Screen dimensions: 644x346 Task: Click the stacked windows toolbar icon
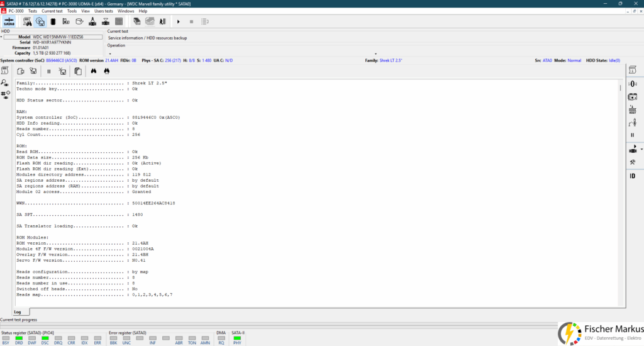coord(136,22)
